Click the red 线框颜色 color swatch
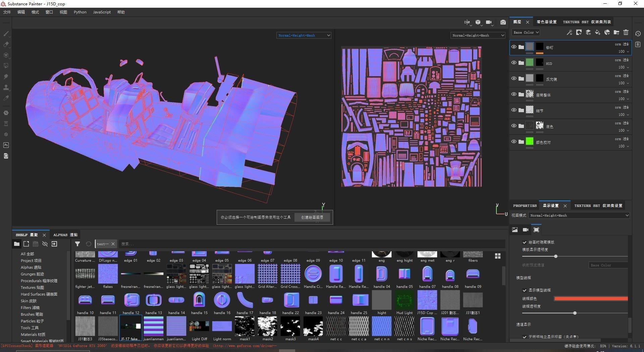The height and width of the screenshot is (352, 644). point(591,299)
